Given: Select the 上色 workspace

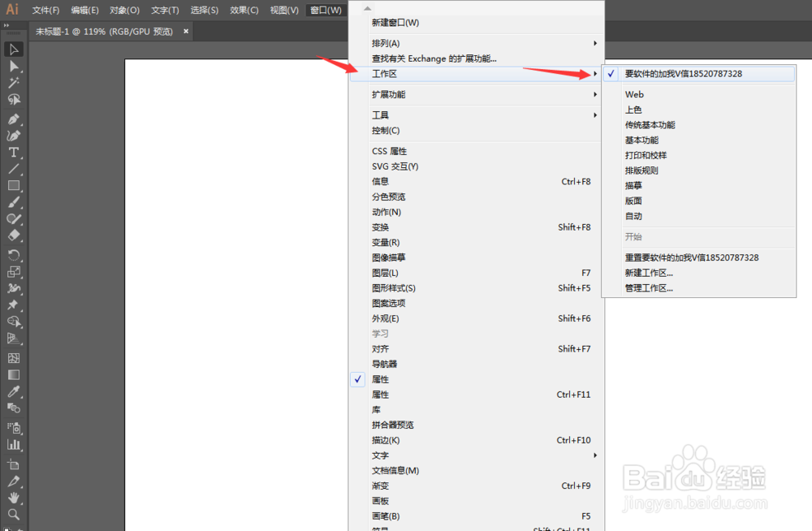Looking at the screenshot, I should tap(698, 110).
